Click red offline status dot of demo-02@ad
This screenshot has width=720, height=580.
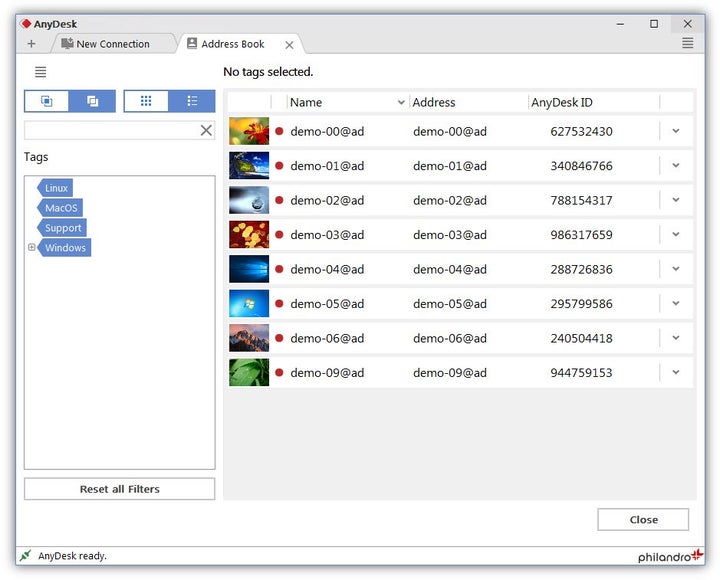pos(279,200)
